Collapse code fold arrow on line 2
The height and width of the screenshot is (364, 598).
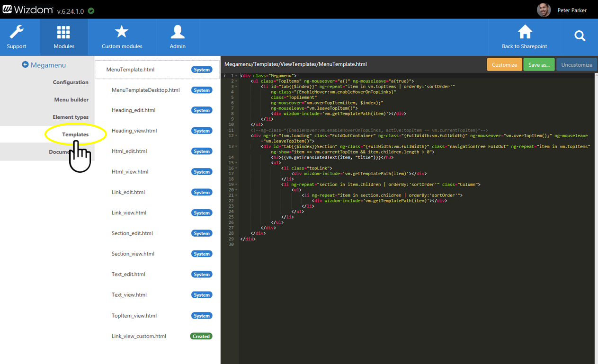click(237, 81)
